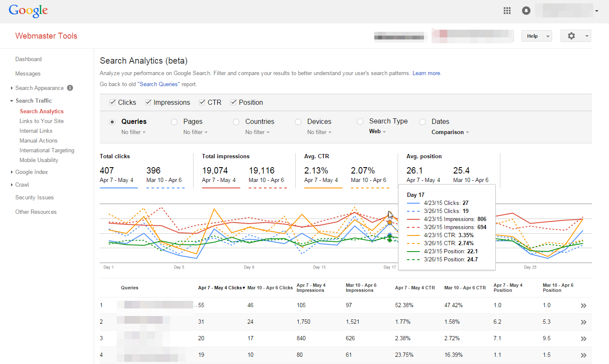Viewport: 609px width, 364px height.
Task: Click the Google logo
Action: pos(28,11)
